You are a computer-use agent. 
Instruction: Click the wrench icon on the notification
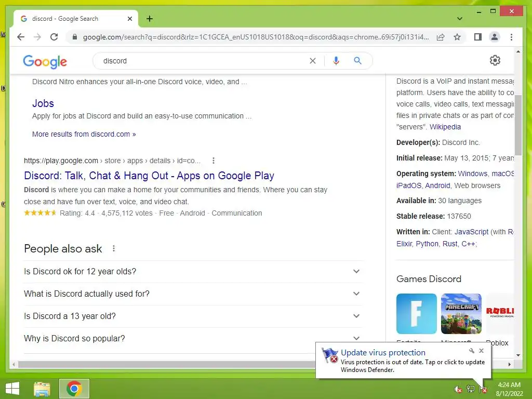(x=472, y=351)
